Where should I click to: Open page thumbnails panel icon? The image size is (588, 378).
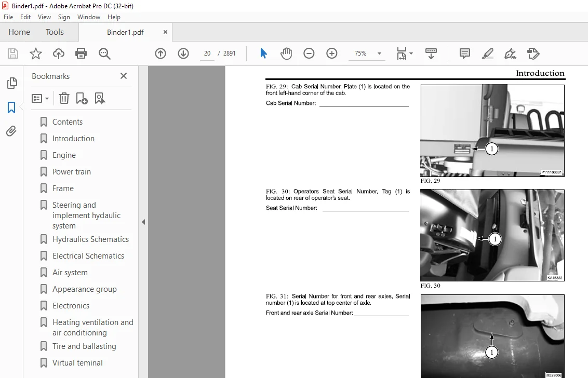[x=11, y=83]
